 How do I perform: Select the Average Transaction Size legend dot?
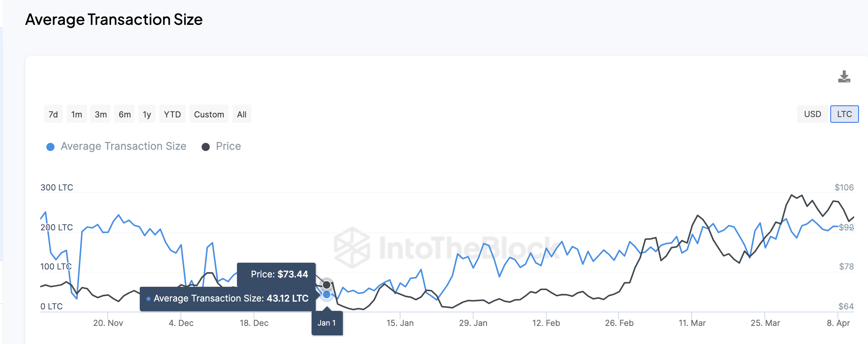click(50, 146)
